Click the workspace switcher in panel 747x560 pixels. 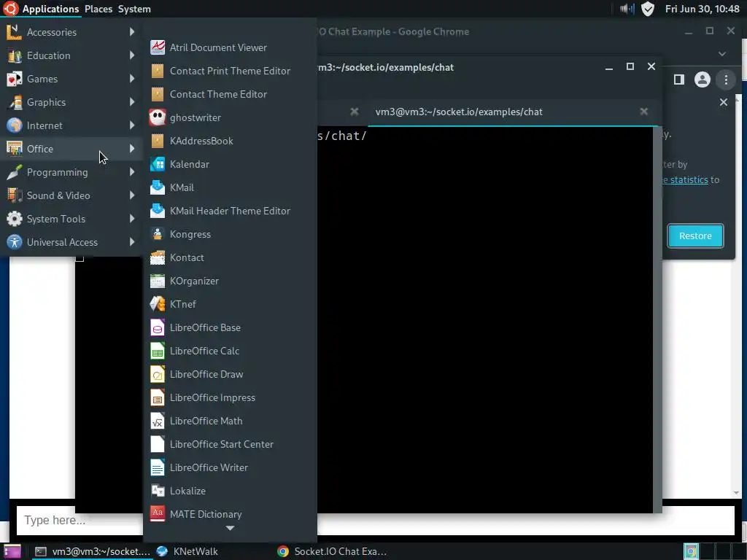[x=713, y=551]
